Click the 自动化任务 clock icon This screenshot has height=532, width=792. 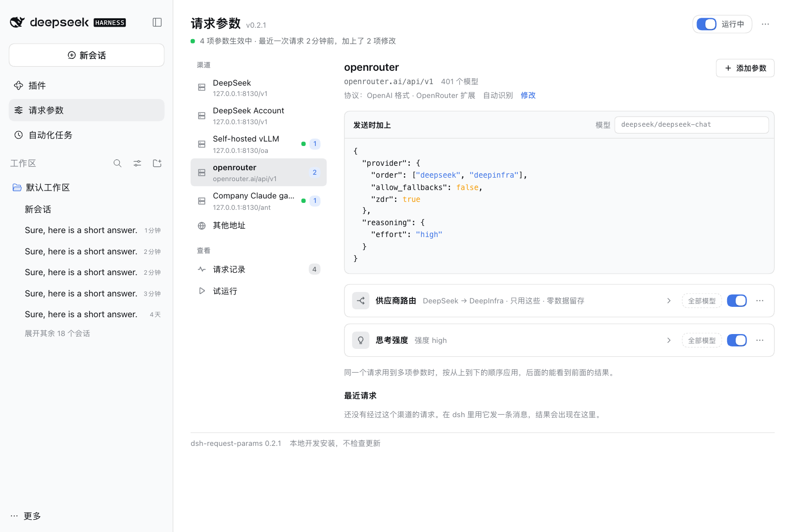click(18, 135)
